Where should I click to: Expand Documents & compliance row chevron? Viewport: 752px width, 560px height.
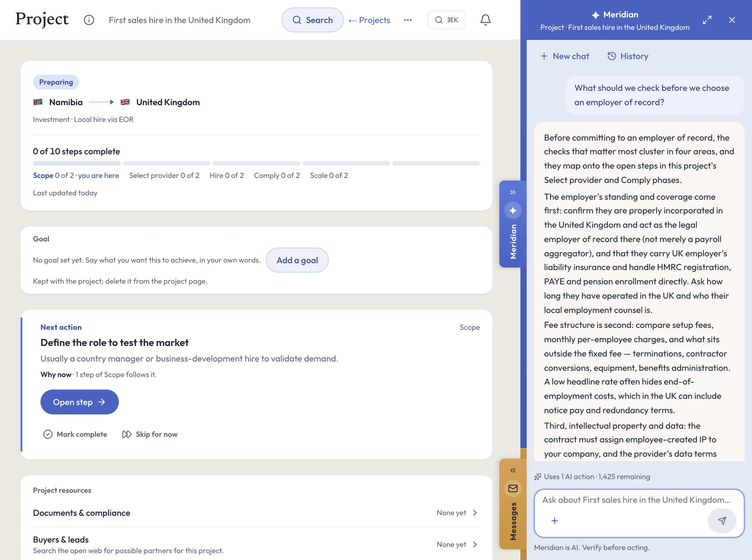pos(475,512)
